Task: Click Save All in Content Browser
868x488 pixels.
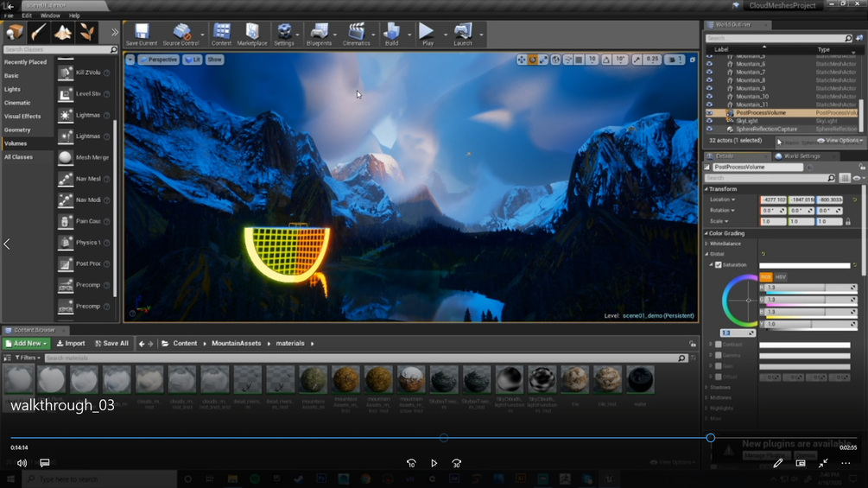Action: point(111,344)
